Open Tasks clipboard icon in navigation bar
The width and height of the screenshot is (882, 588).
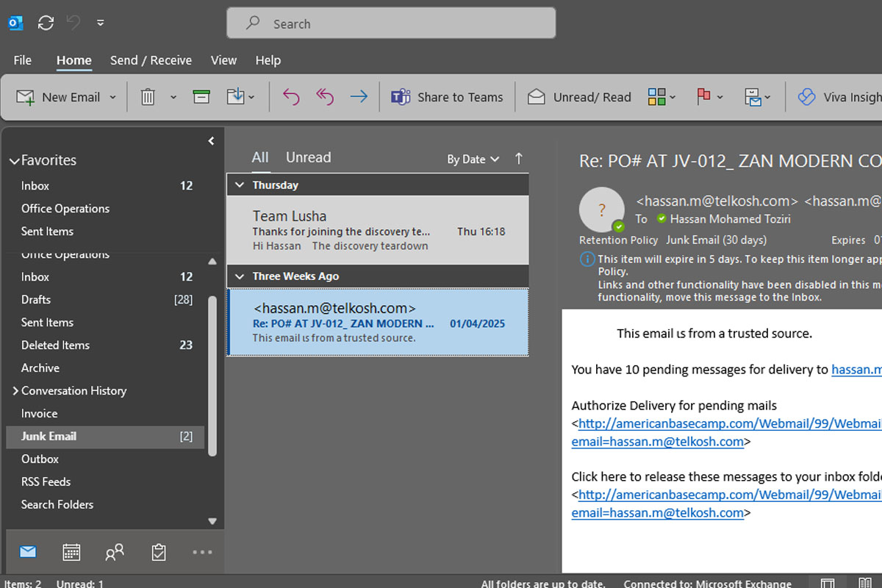[158, 552]
